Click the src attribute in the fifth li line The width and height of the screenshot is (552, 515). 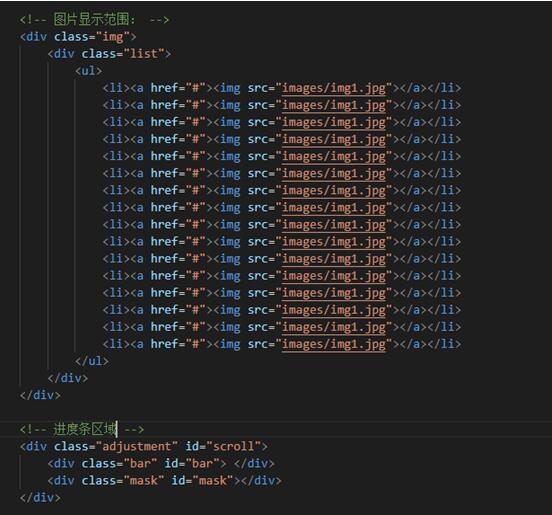[x=258, y=156]
